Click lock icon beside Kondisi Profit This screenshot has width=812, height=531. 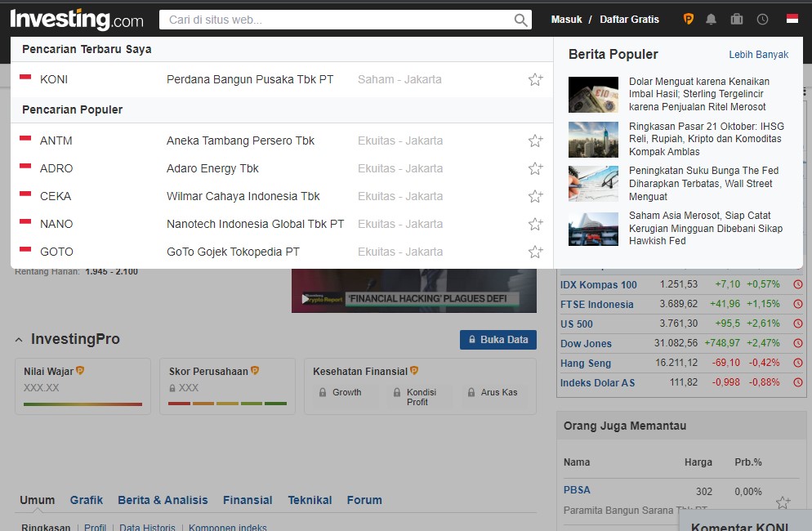tap(397, 393)
